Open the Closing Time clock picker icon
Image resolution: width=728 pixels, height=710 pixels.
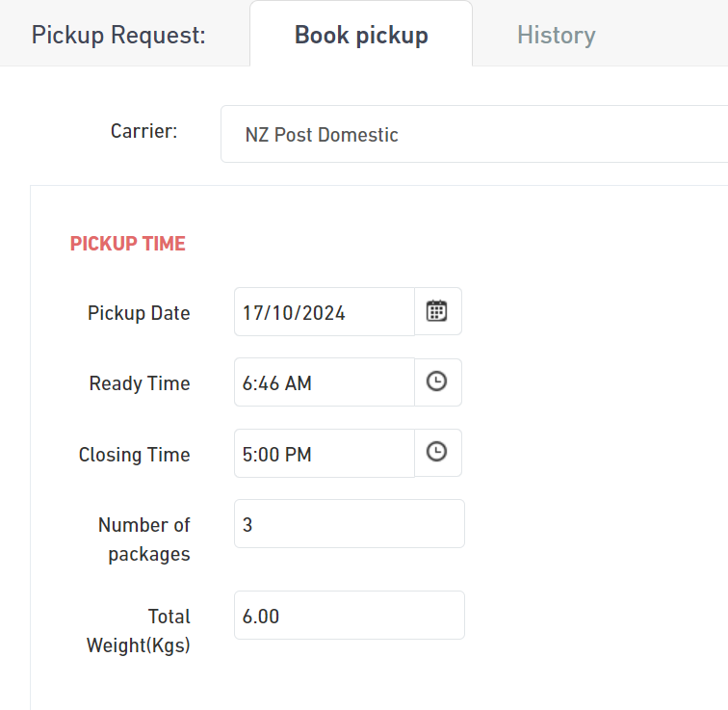tap(437, 453)
